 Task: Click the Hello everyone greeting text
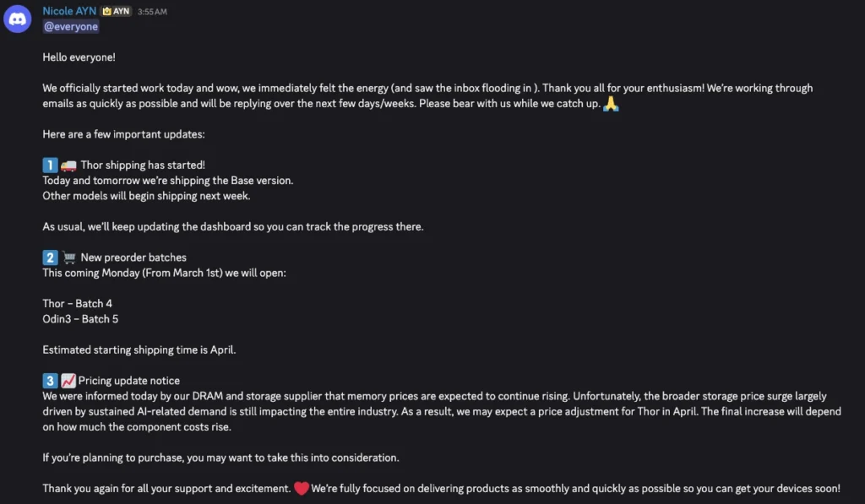pyautogui.click(x=77, y=57)
